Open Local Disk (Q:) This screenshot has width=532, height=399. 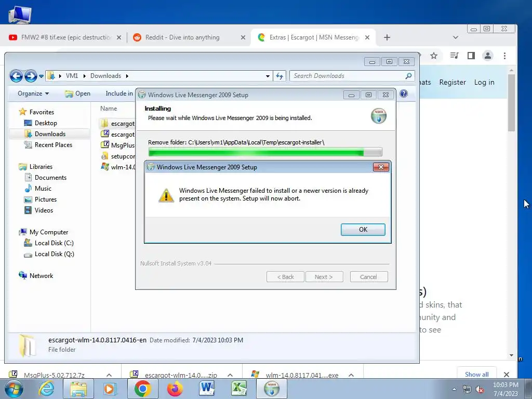[49, 254]
